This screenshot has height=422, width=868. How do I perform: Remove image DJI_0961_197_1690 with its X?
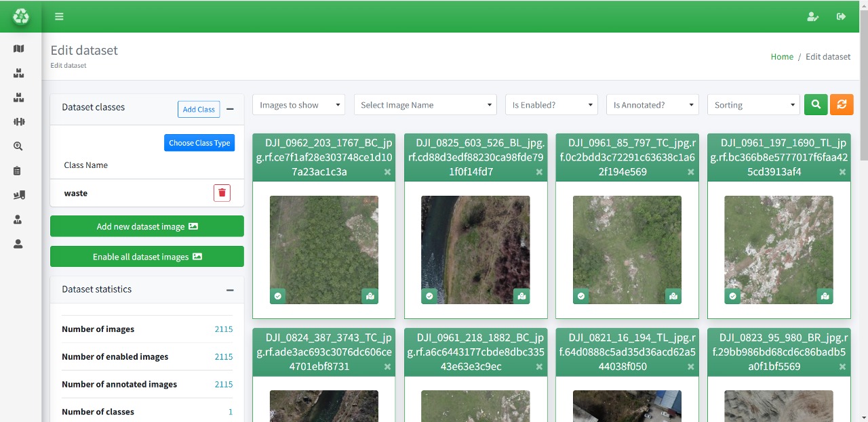click(x=842, y=172)
